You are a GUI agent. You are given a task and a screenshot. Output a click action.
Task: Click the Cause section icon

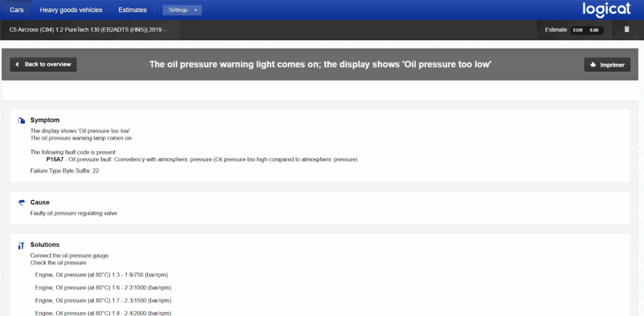coord(21,202)
